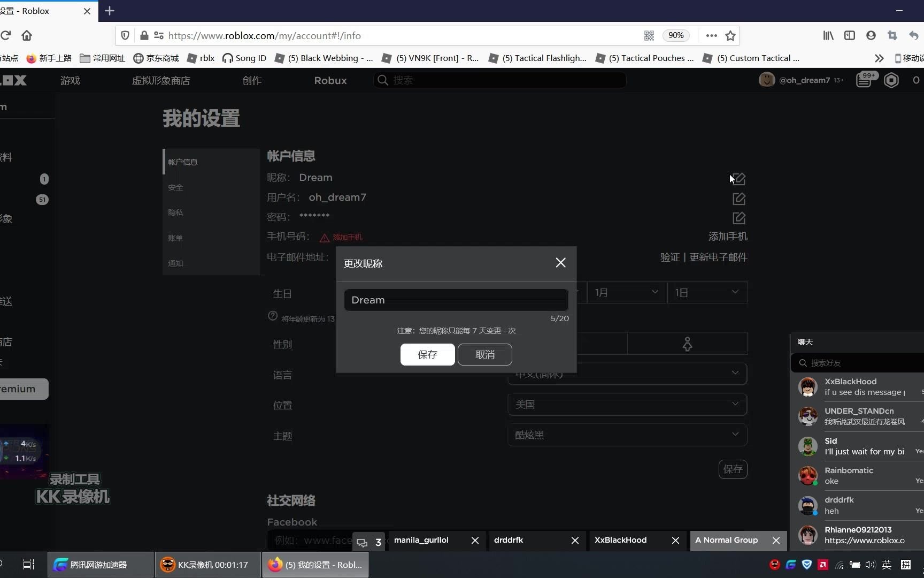924x578 pixels.
Task: Open chat with XxBlackHood in friends list
Action: [x=858, y=386]
